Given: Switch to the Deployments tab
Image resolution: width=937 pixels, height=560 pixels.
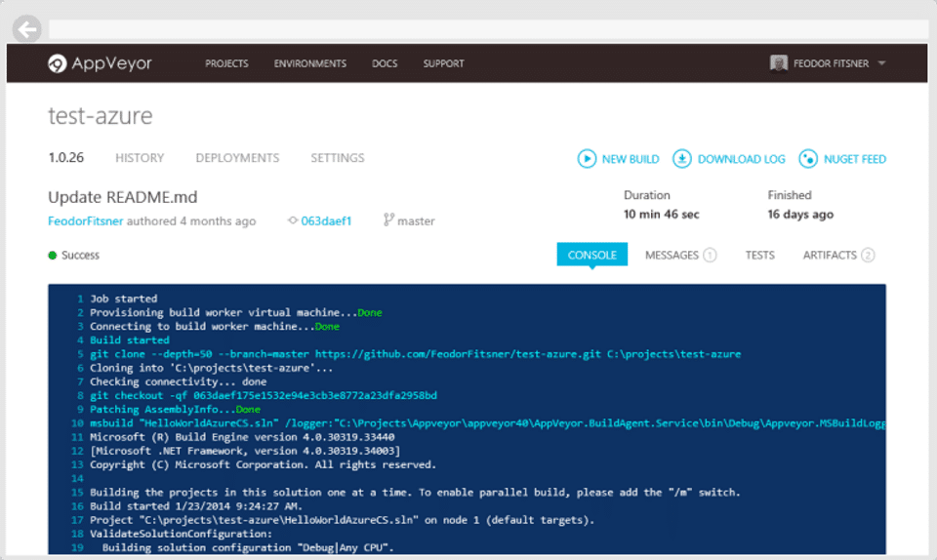Looking at the screenshot, I should point(237,158).
